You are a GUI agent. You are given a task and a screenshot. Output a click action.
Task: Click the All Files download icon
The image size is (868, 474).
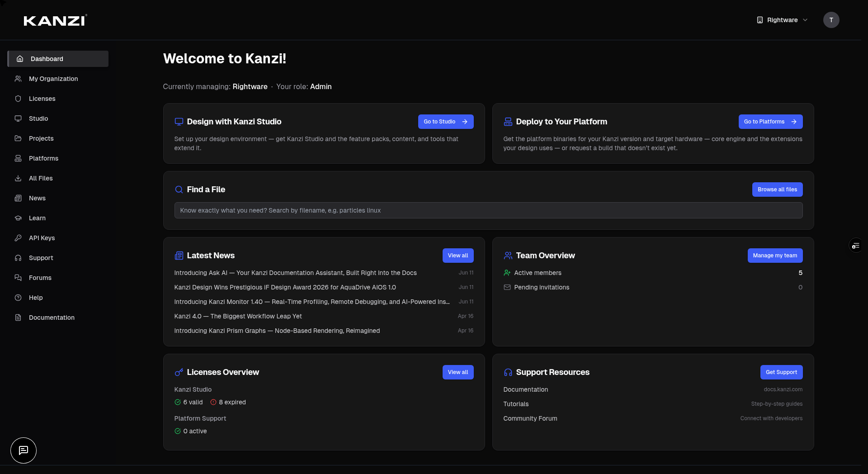(x=18, y=178)
